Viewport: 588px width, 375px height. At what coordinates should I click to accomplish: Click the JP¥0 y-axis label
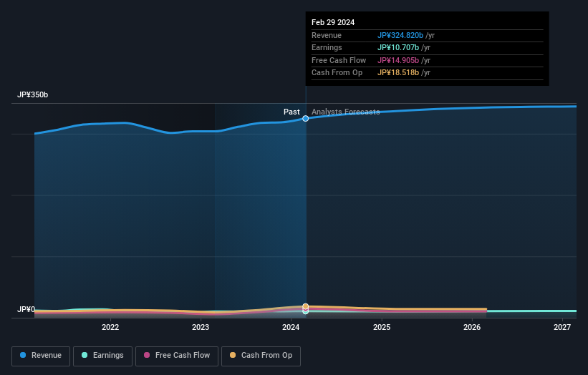click(26, 309)
